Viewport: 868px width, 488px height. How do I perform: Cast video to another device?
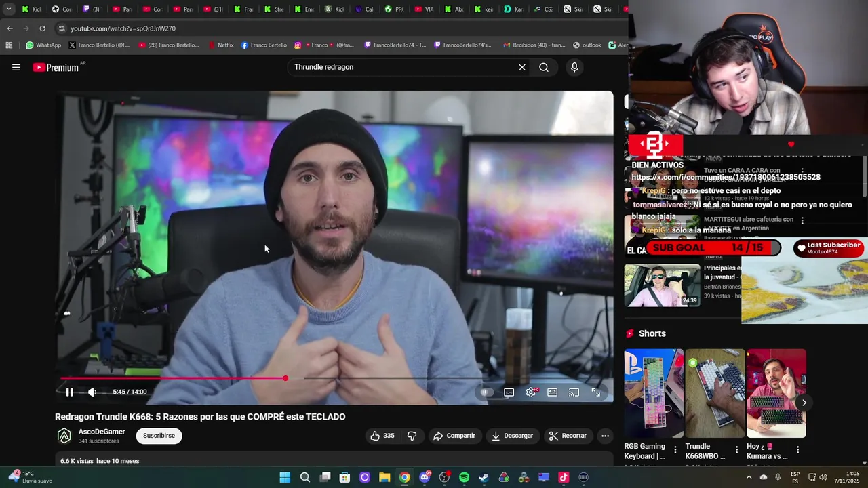click(x=574, y=392)
